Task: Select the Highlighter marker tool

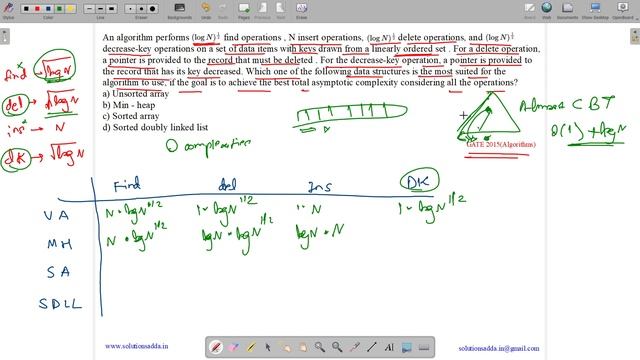Action: [251, 347]
